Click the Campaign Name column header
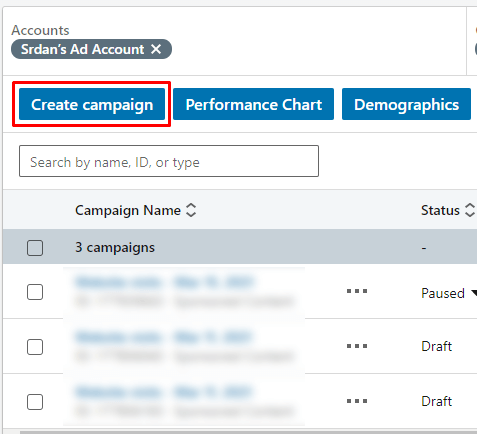Screen dimensions: 477x434 click(128, 210)
